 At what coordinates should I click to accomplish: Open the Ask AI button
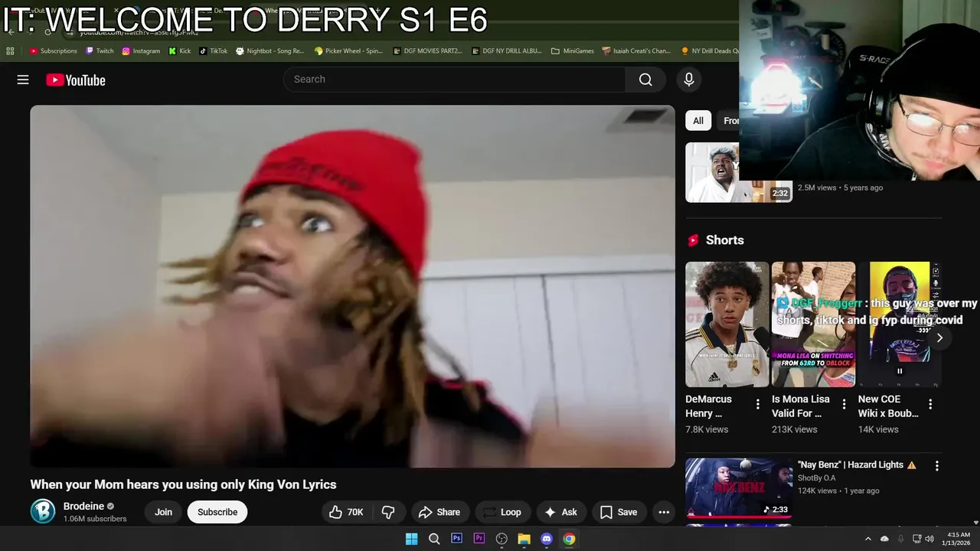pyautogui.click(x=560, y=512)
